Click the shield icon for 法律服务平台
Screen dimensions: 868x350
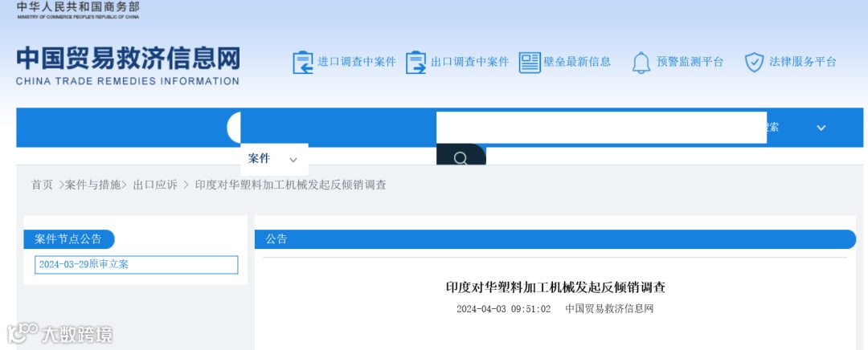tap(754, 62)
